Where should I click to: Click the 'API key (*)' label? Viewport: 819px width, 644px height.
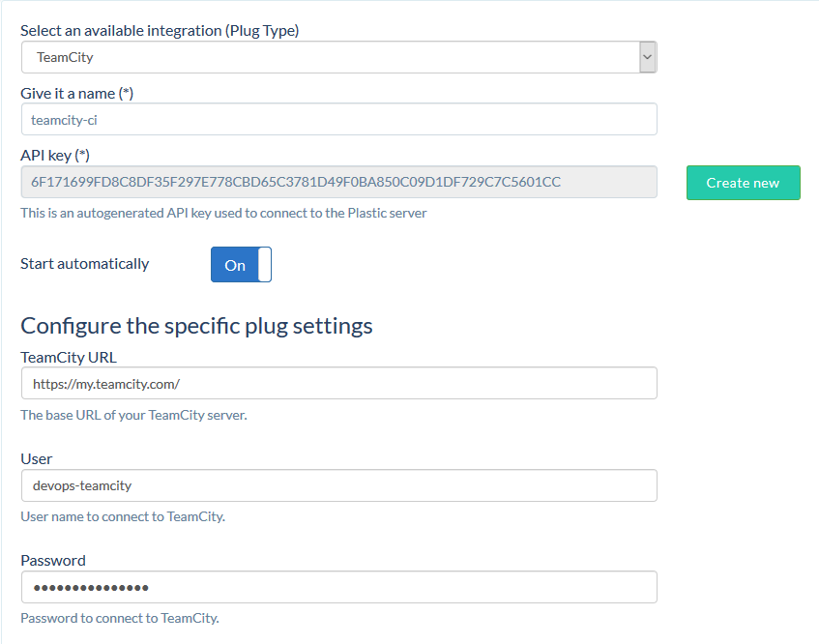[x=55, y=156]
